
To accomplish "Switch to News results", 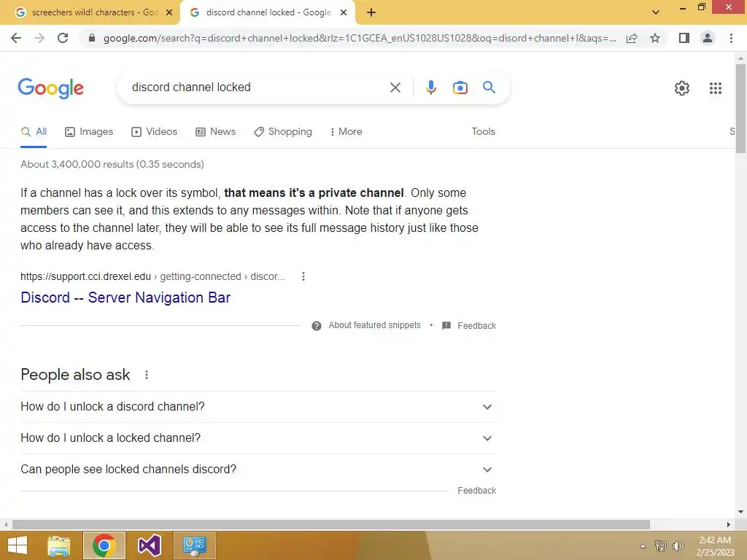I will 216,132.
